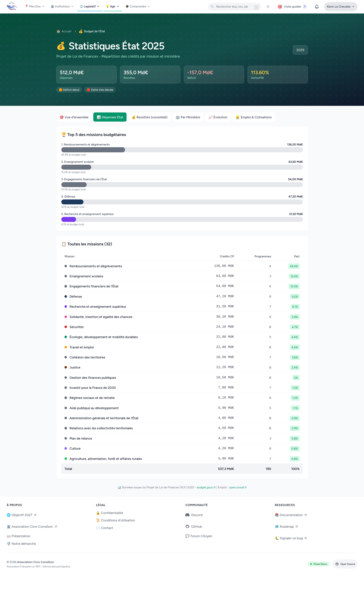The width and height of the screenshot is (364, 590).
Task: Open the budget.gouv.fr source link
Action: pos(206,487)
